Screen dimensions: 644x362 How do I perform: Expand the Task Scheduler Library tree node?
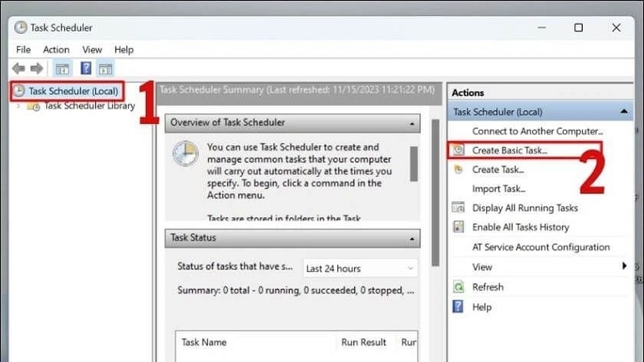coord(19,105)
